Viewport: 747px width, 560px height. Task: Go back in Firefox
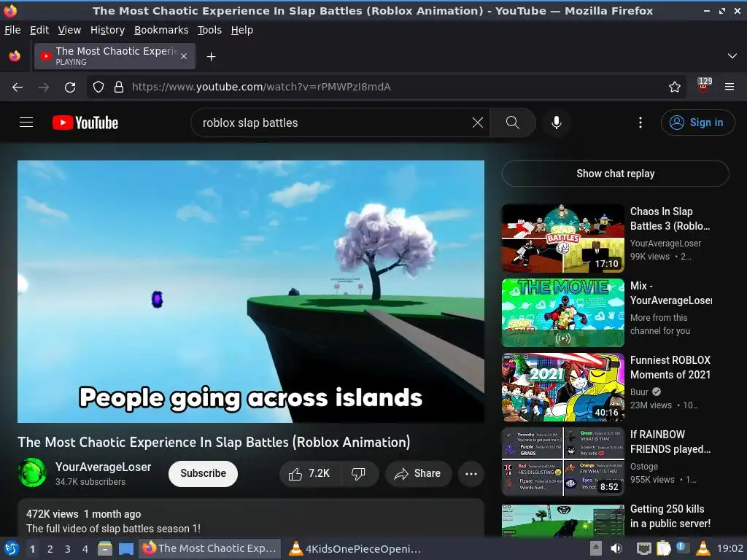[x=18, y=87]
